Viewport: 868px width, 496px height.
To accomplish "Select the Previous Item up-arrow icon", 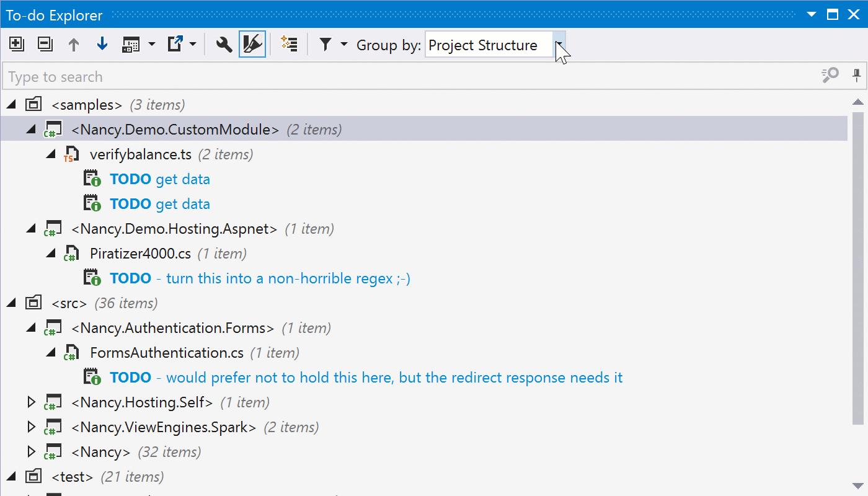I will point(73,43).
